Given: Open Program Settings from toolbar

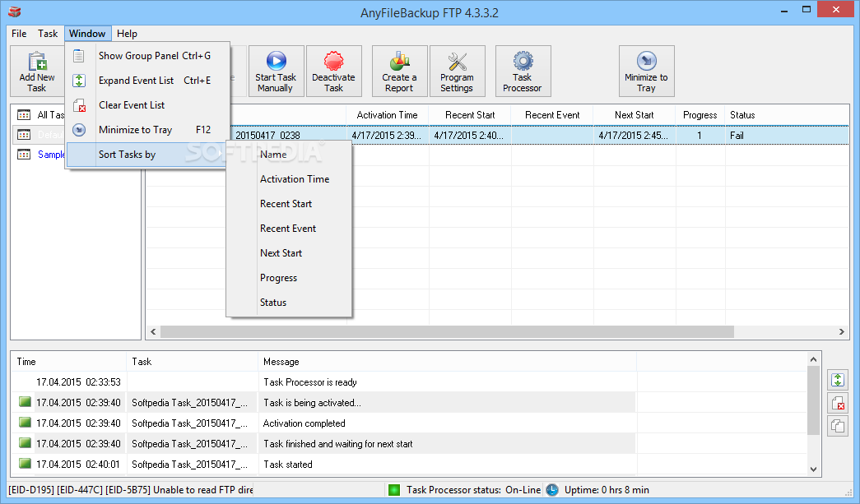Looking at the screenshot, I should click(457, 72).
